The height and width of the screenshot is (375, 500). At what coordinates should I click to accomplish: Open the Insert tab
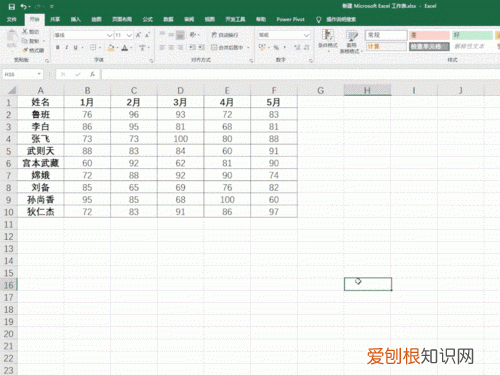76,19
